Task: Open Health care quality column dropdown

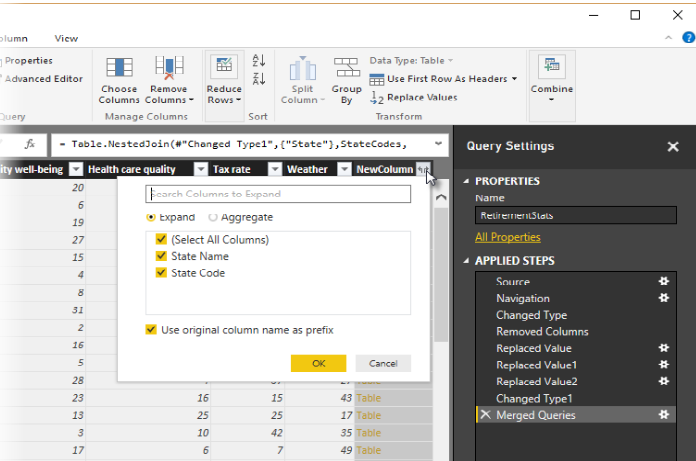Action: tap(200, 169)
